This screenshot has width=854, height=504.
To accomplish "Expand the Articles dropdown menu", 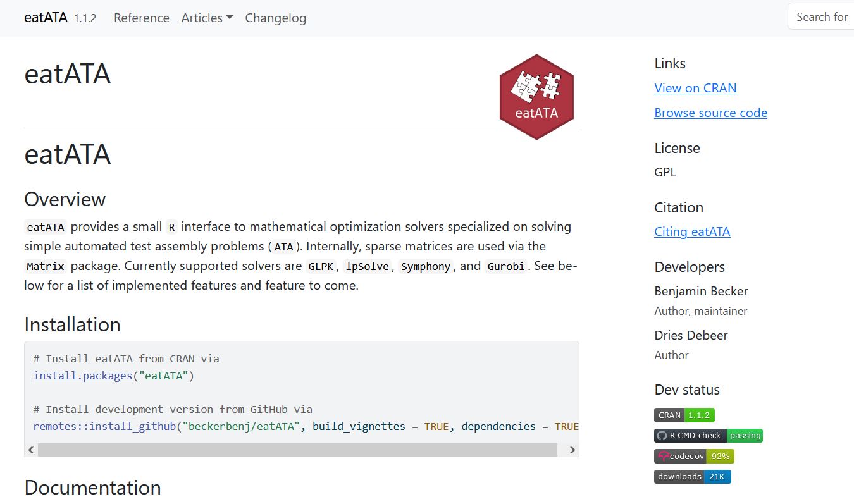I will click(207, 18).
